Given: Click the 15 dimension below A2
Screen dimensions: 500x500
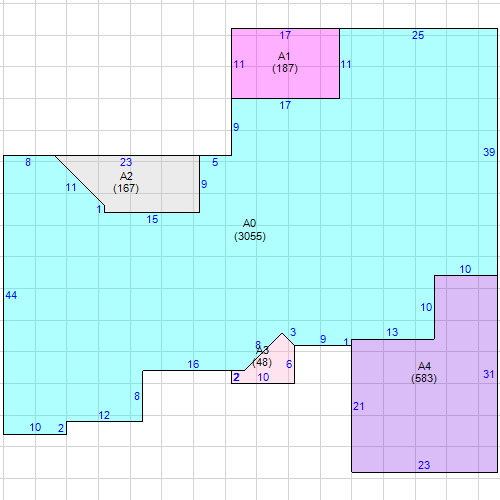Looking at the screenshot, I should [152, 219].
